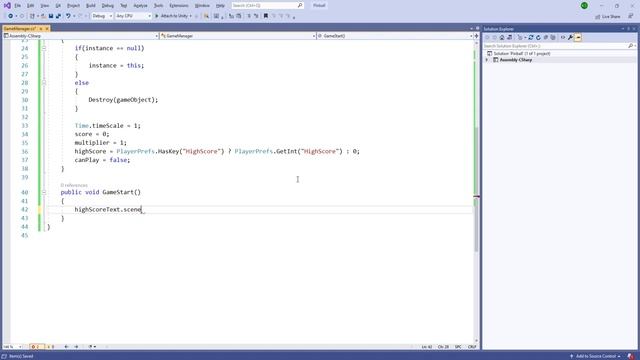Open the Help menu
This screenshot has width=640, height=360.
(220, 6)
